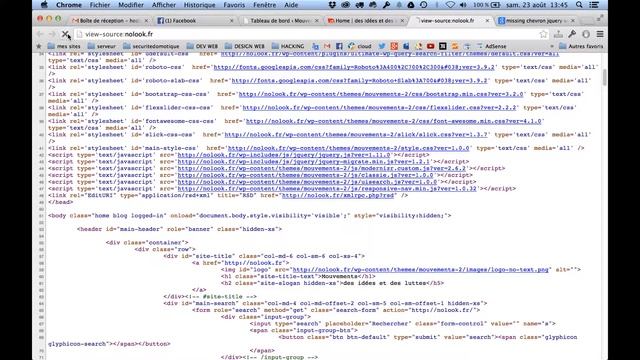Click the Dropbox menu bar icon
The height and width of the screenshot is (360, 640).
[x=332, y=5]
